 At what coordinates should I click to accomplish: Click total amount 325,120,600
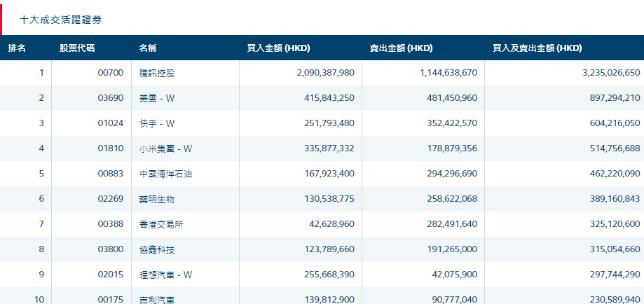[x=615, y=224]
